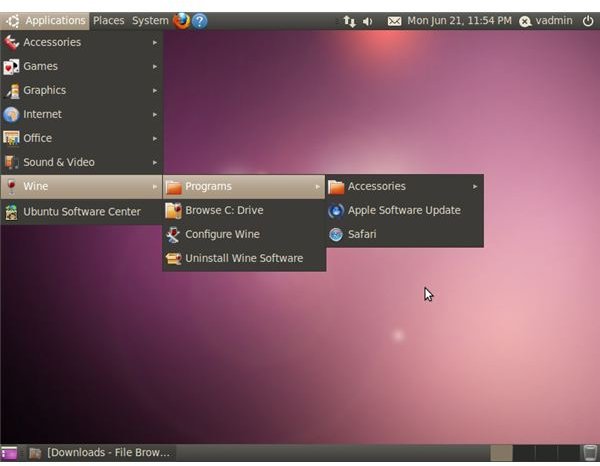Click the Accessories Swiss knife icon
The image size is (600, 466).
(x=11, y=42)
